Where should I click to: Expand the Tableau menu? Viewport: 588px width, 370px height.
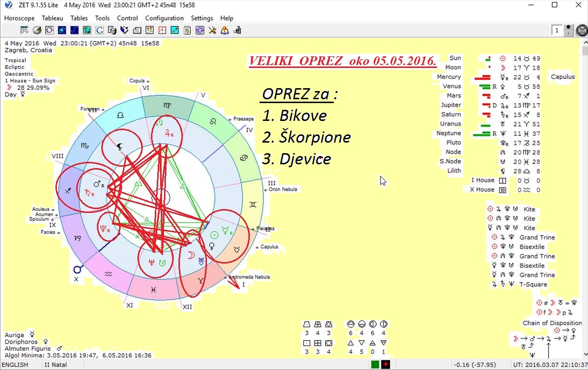point(52,18)
